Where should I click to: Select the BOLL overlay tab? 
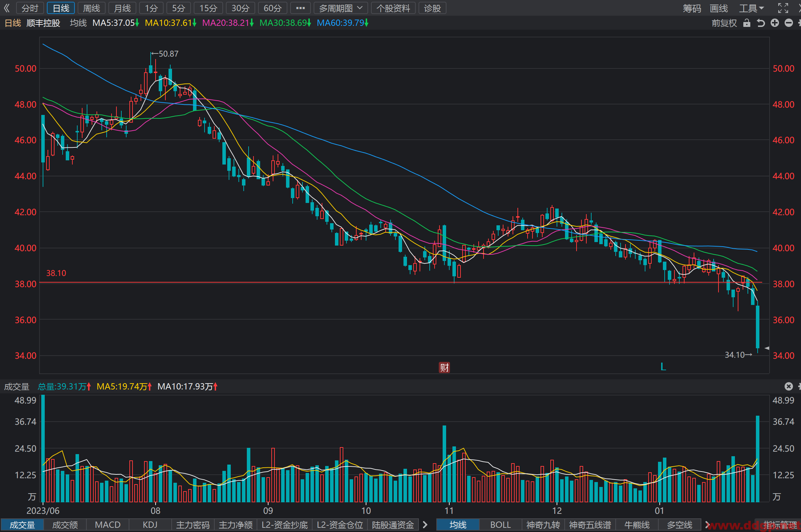coord(500,525)
